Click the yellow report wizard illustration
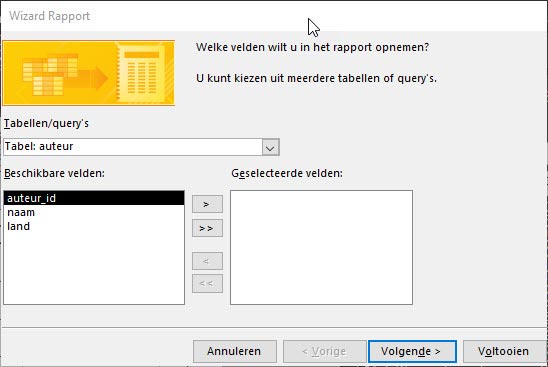548x367 pixels. 89,73
